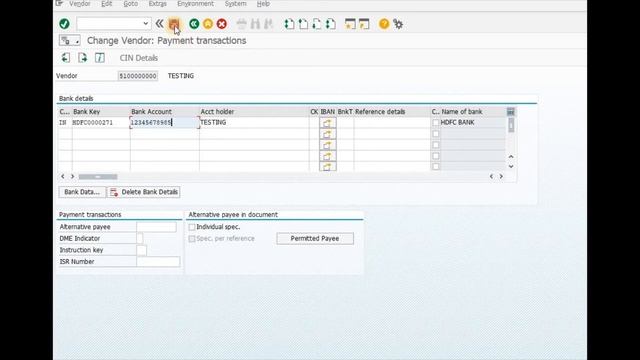Click the up arrow on table scrollbar

(x=511, y=157)
